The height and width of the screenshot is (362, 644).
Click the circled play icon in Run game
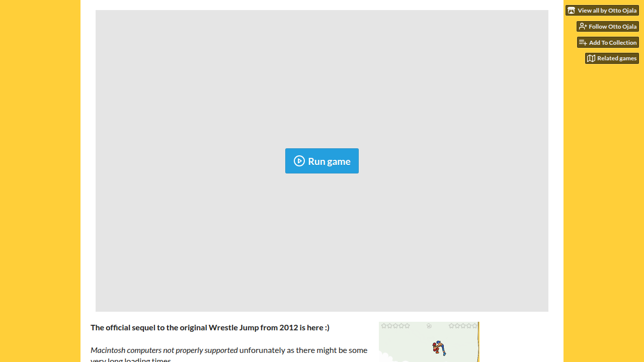coord(299,161)
